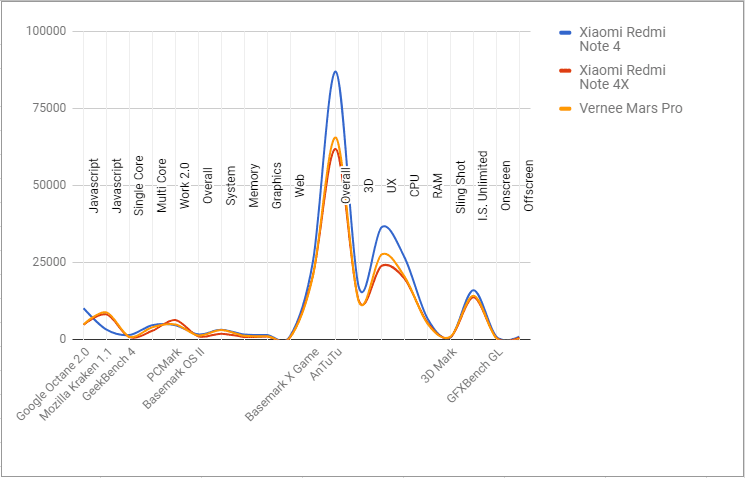
Task: Click the 0 y-axis label
Action: click(x=63, y=339)
